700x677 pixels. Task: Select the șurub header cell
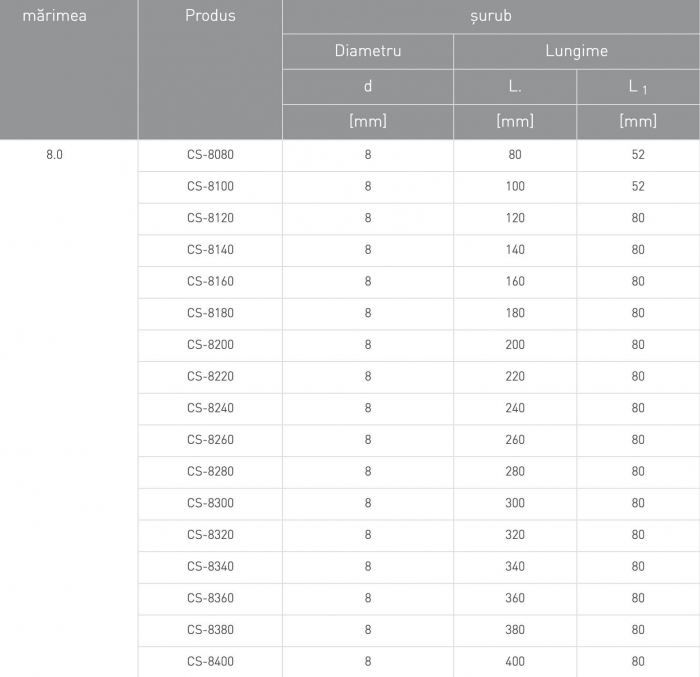coord(490,16)
